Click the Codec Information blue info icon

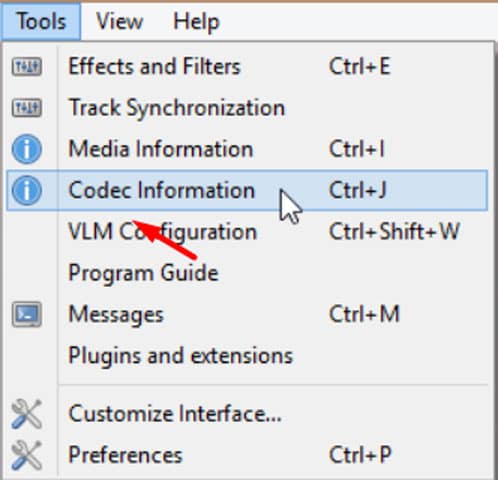pos(27,190)
